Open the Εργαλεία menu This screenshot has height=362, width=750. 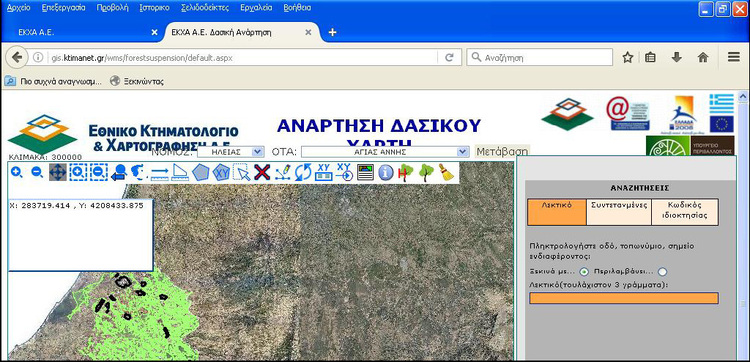tap(256, 8)
